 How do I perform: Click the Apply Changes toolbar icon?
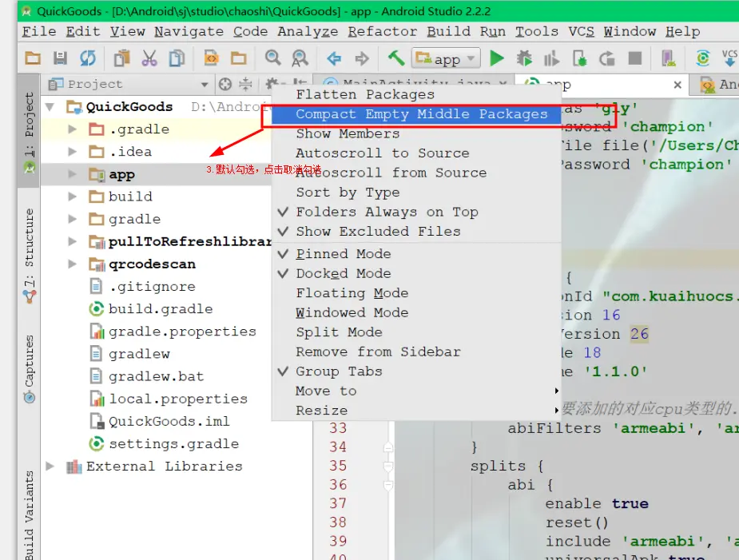[x=607, y=58]
